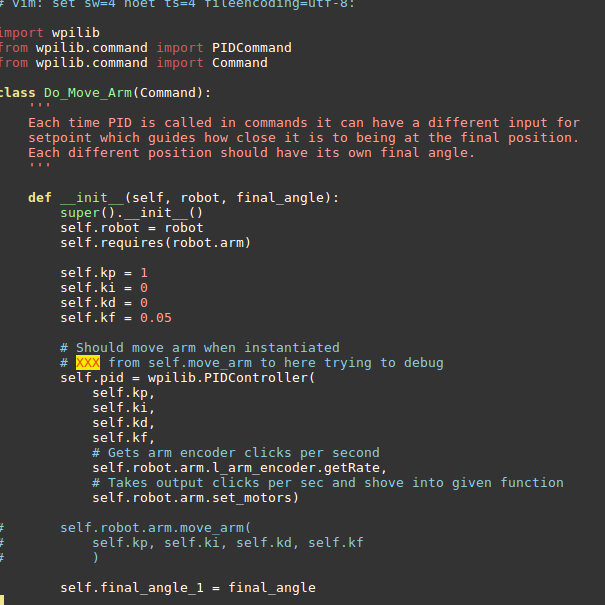Click the 'Should move arm when instantiated' comment
Image resolution: width=605 pixels, height=605 pixels.
200,348
